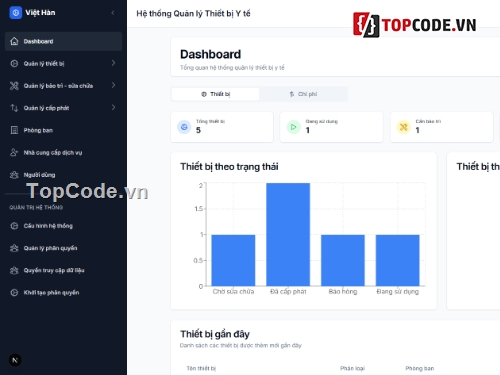This screenshot has height=375, width=500.
Task: Click the Hệ thống Quản lý Thiết bị Y tế title
Action: [x=193, y=14]
